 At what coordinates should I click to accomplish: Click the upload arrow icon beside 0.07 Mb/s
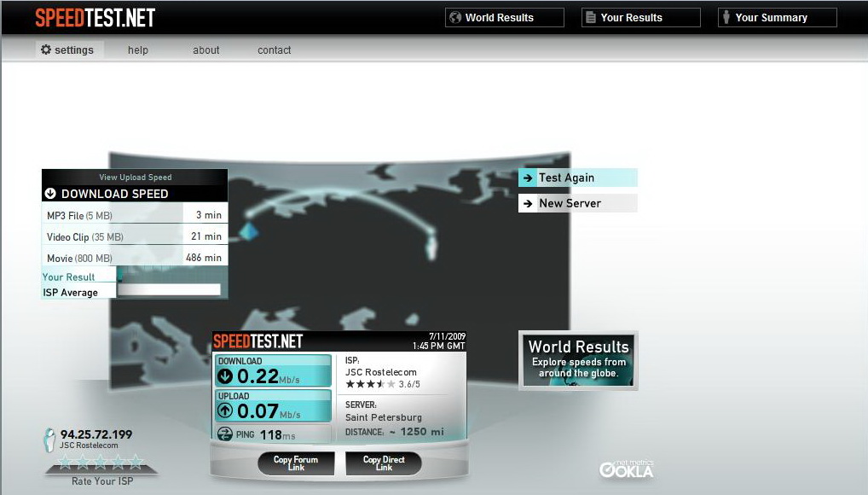[225, 411]
